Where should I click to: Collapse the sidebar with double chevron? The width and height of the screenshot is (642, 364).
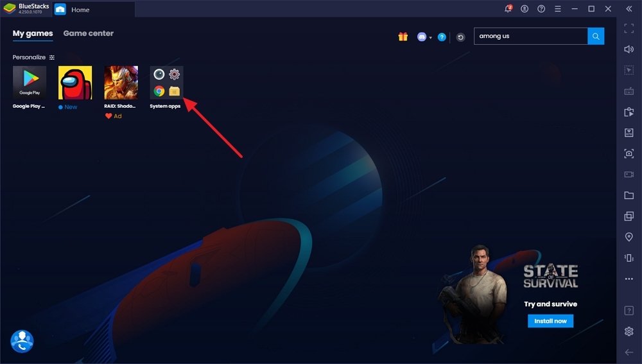(629, 8)
